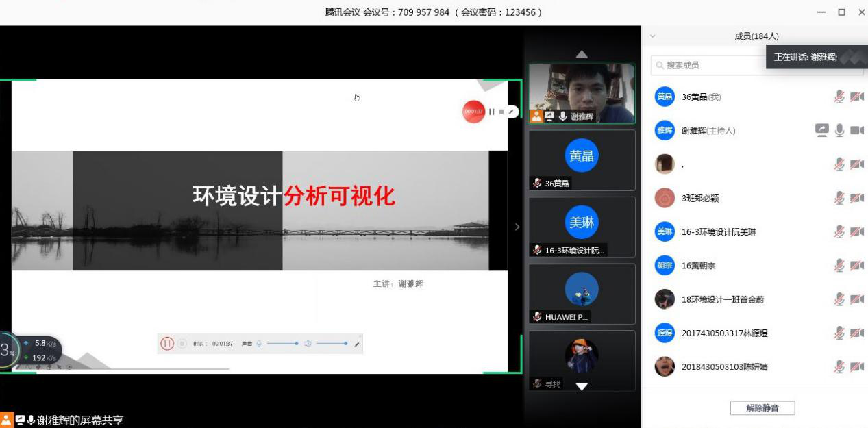Open 2017430503317林源煜's avatar

(x=665, y=333)
